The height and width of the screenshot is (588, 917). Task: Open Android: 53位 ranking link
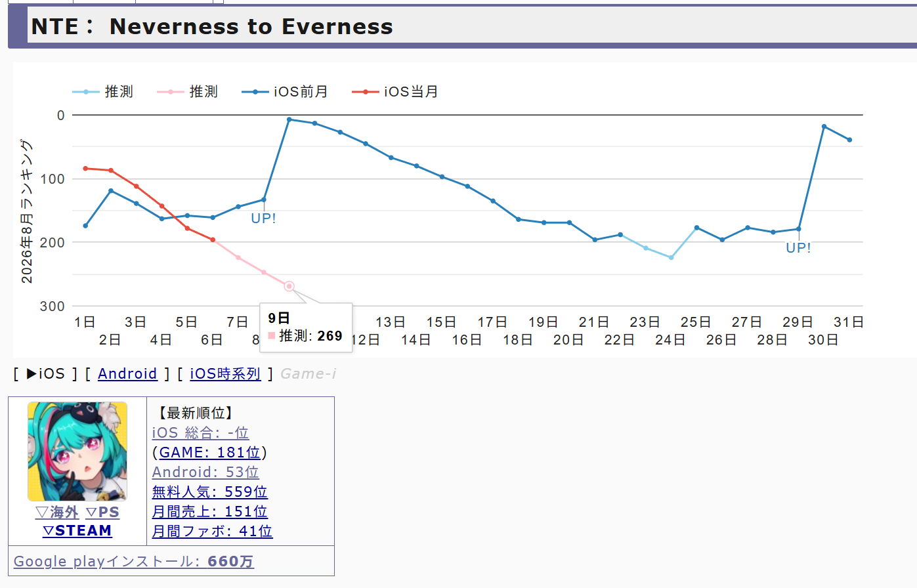click(x=205, y=472)
